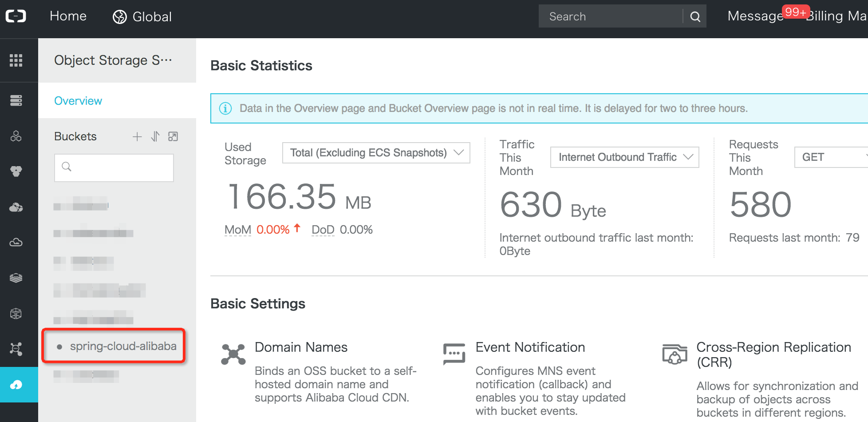
Task: Open the spring-cloud-alibaba bucket
Action: click(x=123, y=346)
